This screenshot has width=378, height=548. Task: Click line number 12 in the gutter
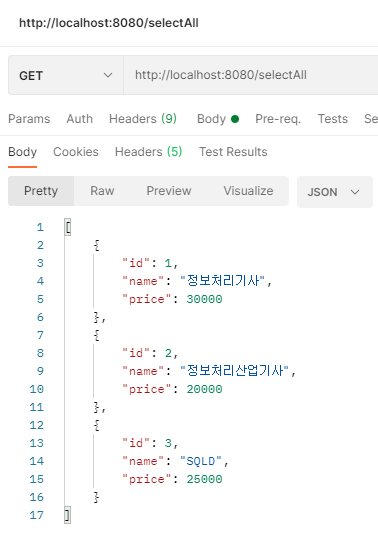tap(37, 425)
